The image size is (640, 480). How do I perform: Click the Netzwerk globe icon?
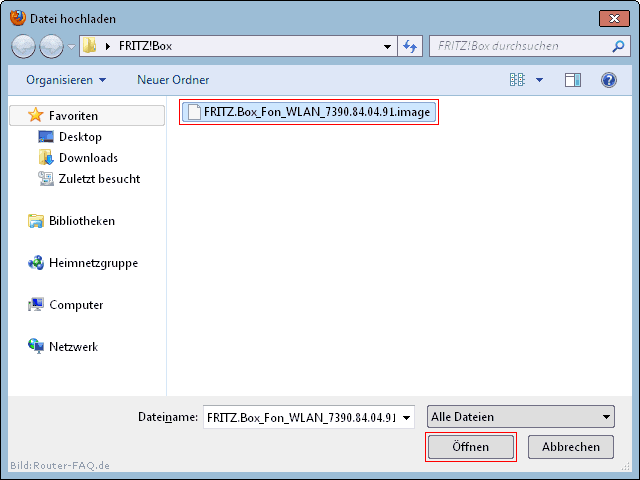(x=36, y=346)
